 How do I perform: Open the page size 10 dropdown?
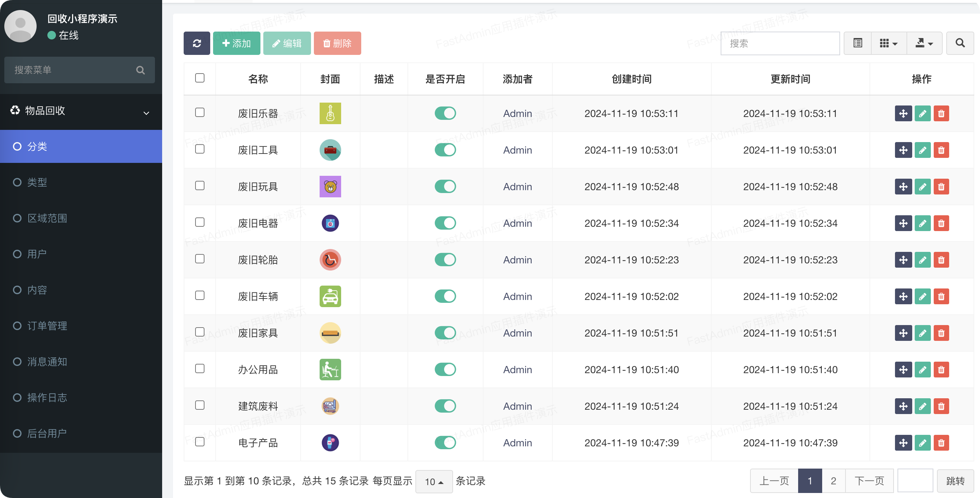pos(434,481)
